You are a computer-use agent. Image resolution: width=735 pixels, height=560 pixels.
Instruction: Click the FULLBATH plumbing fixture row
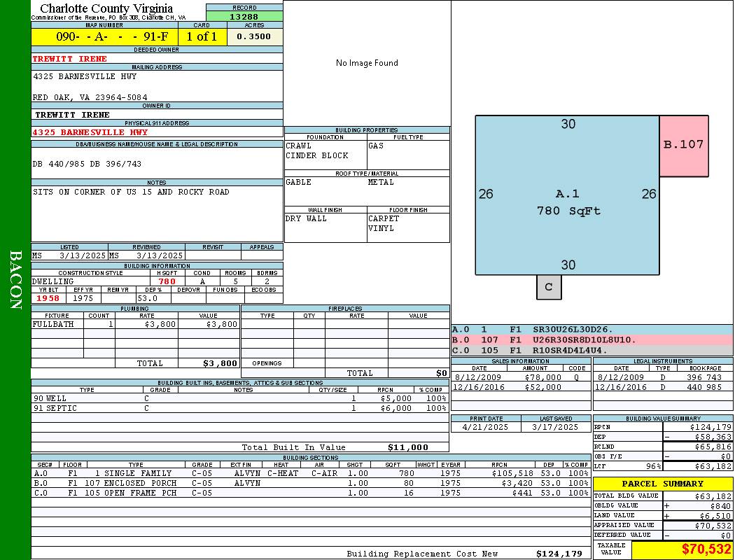tap(135, 324)
